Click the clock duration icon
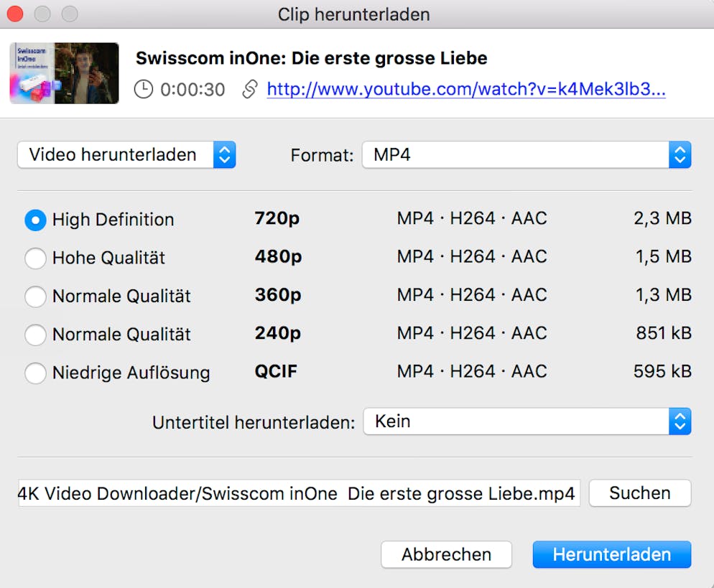 tap(144, 89)
